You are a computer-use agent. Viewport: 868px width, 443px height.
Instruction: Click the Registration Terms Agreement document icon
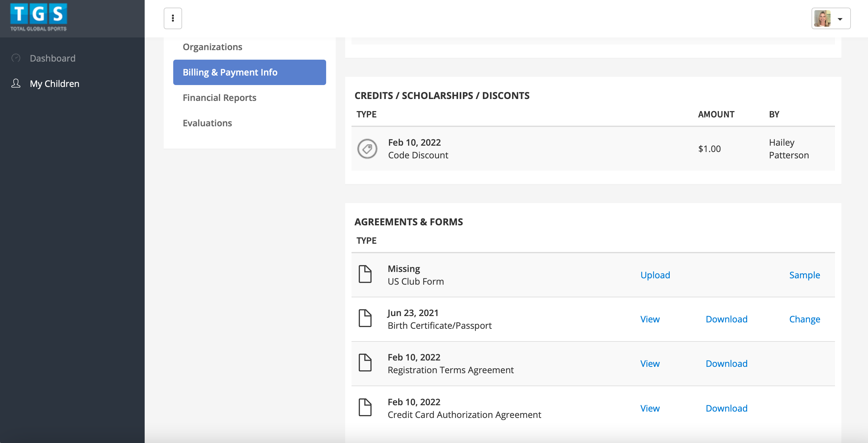(x=365, y=363)
